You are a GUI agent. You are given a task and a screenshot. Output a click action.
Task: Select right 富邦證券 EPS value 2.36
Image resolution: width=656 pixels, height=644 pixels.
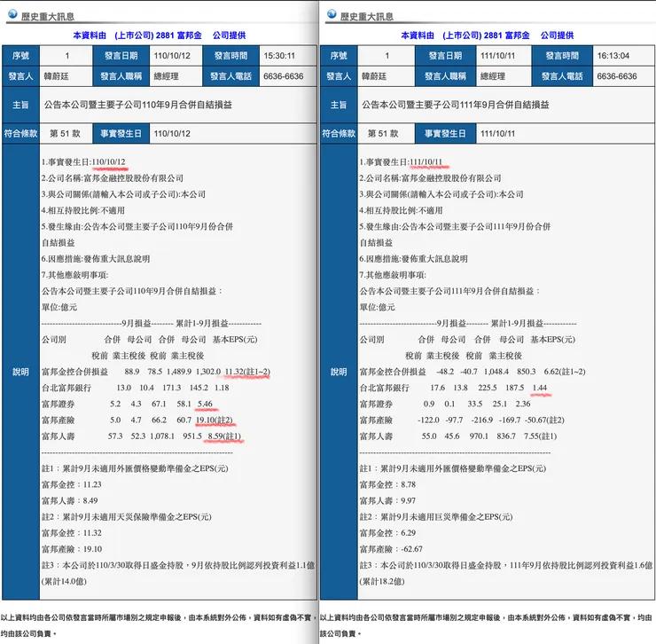(523, 404)
